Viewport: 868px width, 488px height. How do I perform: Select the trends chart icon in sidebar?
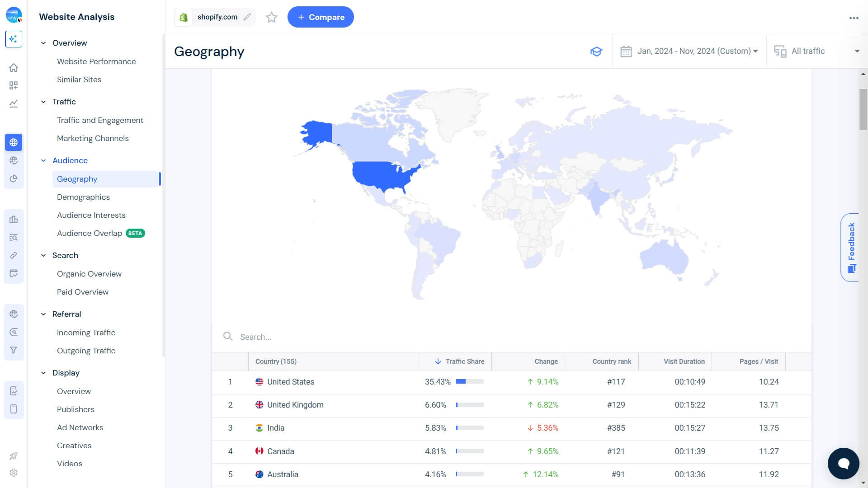click(14, 103)
